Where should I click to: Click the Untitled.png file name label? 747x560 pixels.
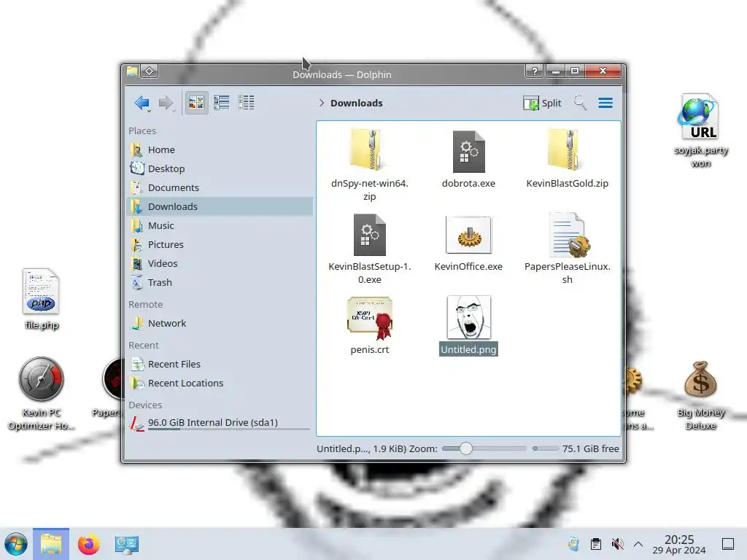tap(469, 349)
